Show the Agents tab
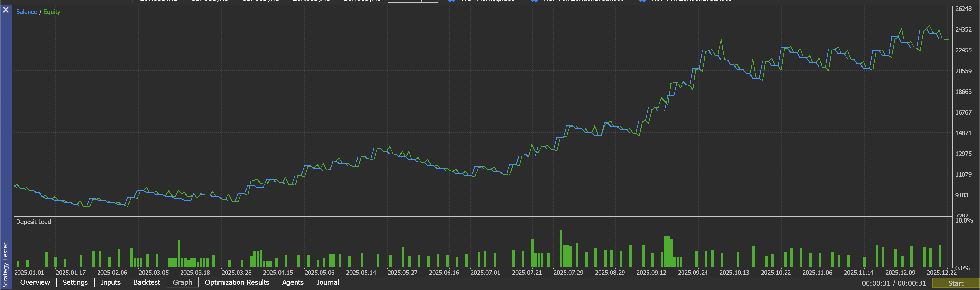The width and height of the screenshot is (980, 290). tap(293, 283)
